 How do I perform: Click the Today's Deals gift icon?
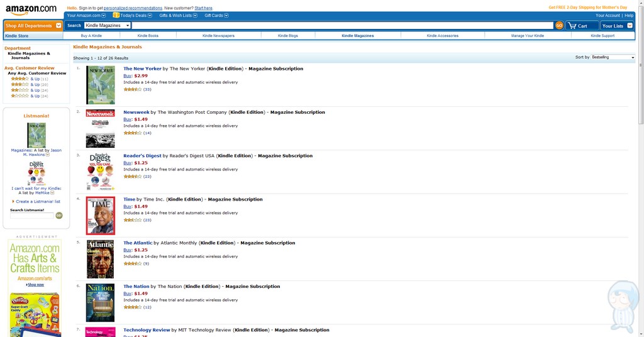point(116,15)
